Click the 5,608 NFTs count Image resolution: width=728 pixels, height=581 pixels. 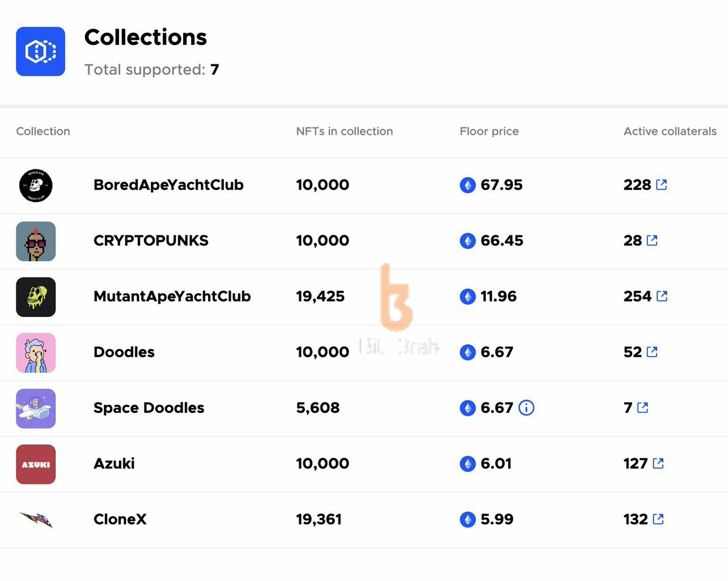click(x=318, y=408)
